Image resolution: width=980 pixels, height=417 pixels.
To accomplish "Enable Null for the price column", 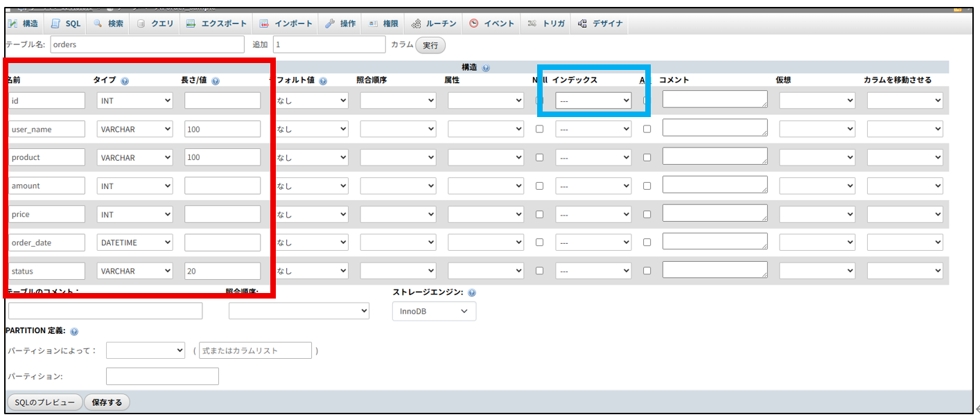I will click(x=540, y=214).
